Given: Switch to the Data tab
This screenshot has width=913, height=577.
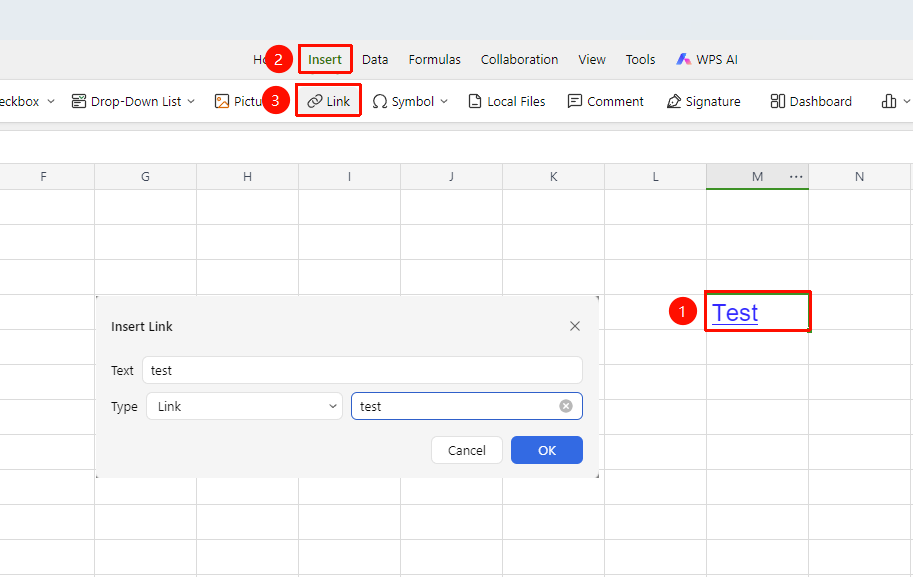Looking at the screenshot, I should 375,59.
